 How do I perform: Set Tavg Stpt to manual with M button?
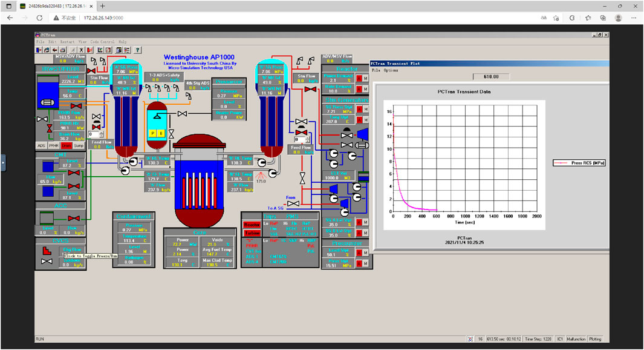coord(365,120)
